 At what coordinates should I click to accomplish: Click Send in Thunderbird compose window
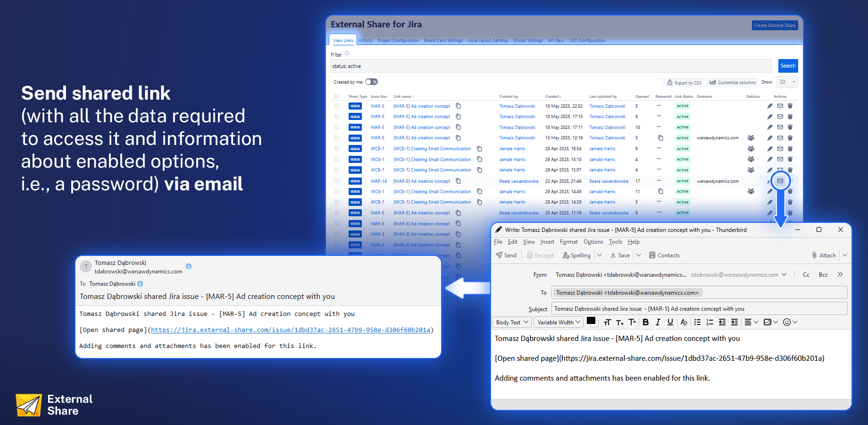coord(506,255)
